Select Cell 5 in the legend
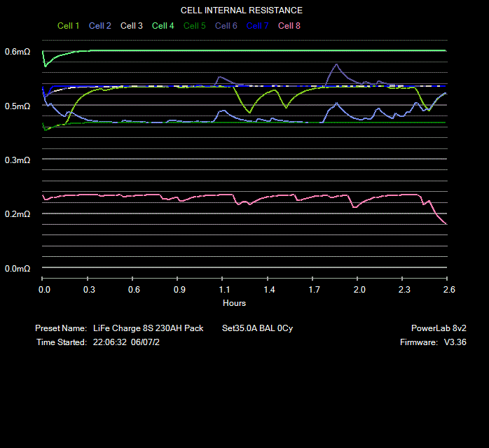The height and width of the screenshot is (448, 489). (194, 26)
